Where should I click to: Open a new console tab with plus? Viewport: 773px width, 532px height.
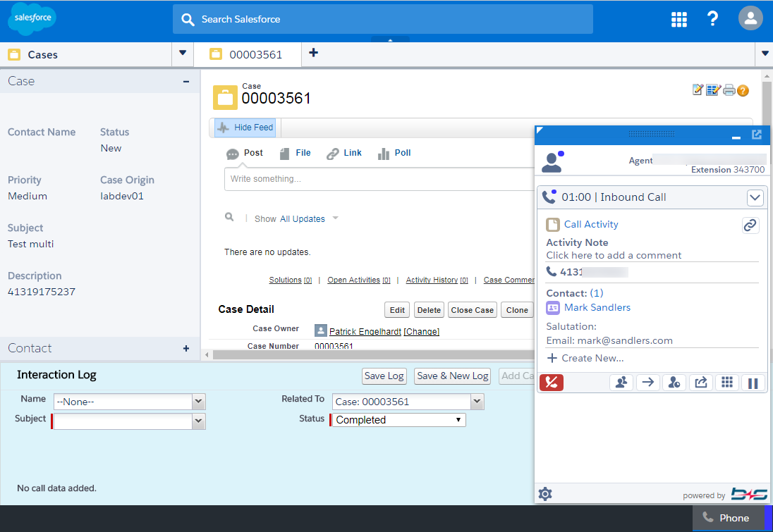click(314, 53)
